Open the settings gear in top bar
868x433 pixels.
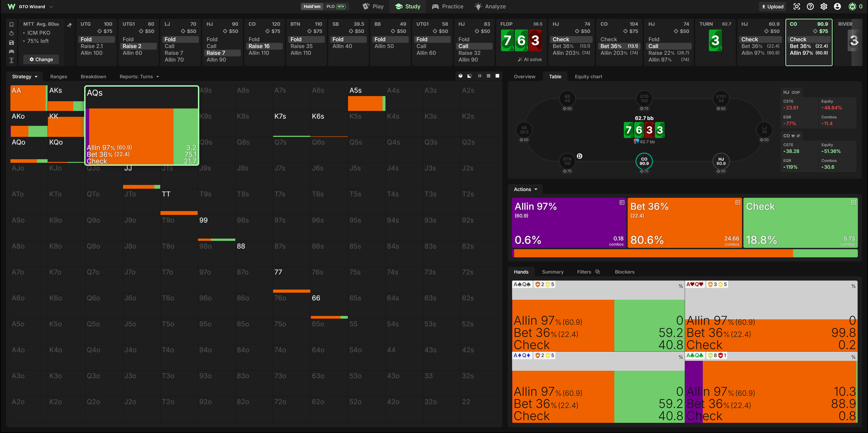pos(824,6)
